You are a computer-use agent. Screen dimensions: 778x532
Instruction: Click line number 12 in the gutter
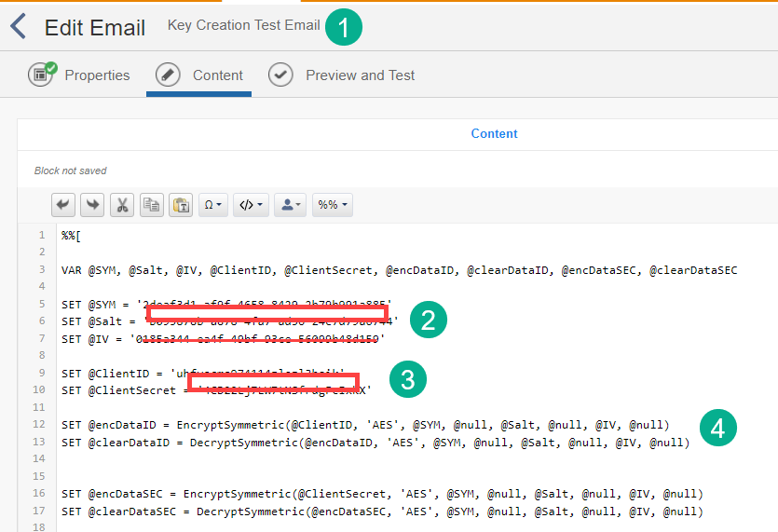click(41, 424)
